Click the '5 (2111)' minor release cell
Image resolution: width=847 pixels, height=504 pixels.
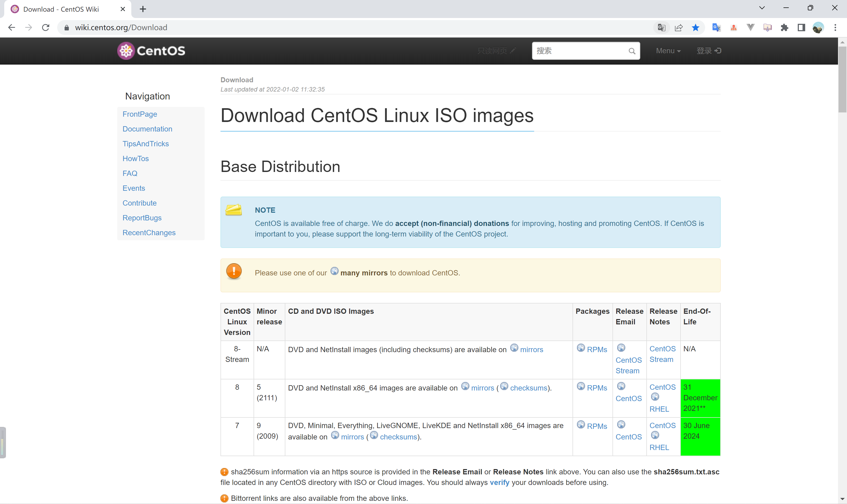pos(269,398)
